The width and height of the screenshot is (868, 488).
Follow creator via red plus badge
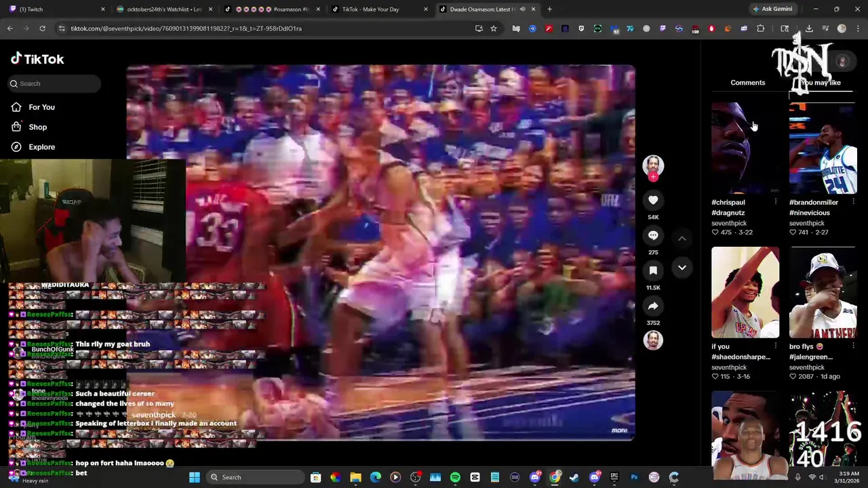click(x=653, y=177)
